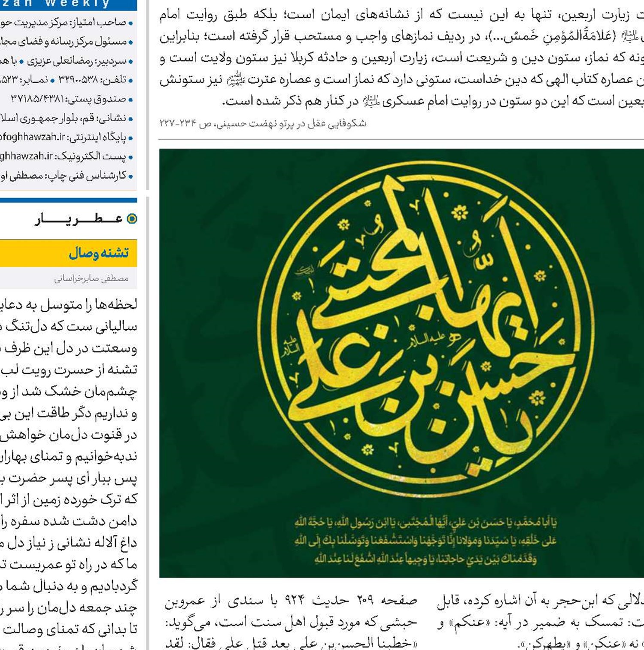Click the editor line "سردبیر: رمضانعلی عزیزی"
The width and height of the screenshot is (644, 650).
coord(77,61)
